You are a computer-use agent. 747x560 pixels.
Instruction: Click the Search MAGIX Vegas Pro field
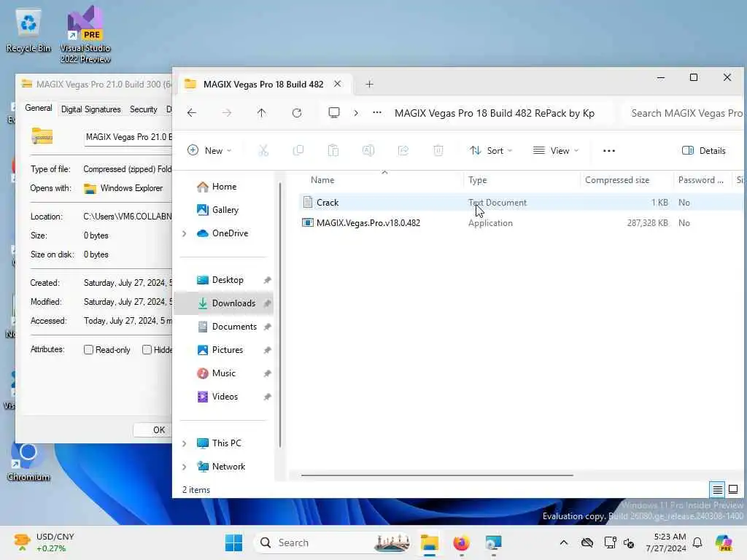(685, 113)
